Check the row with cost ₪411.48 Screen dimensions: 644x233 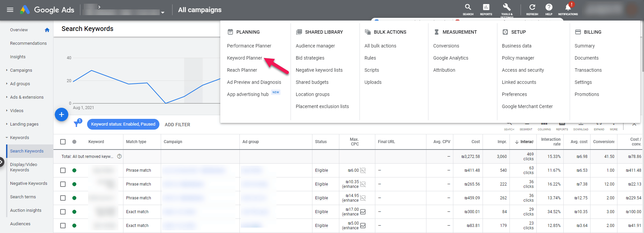(63, 170)
